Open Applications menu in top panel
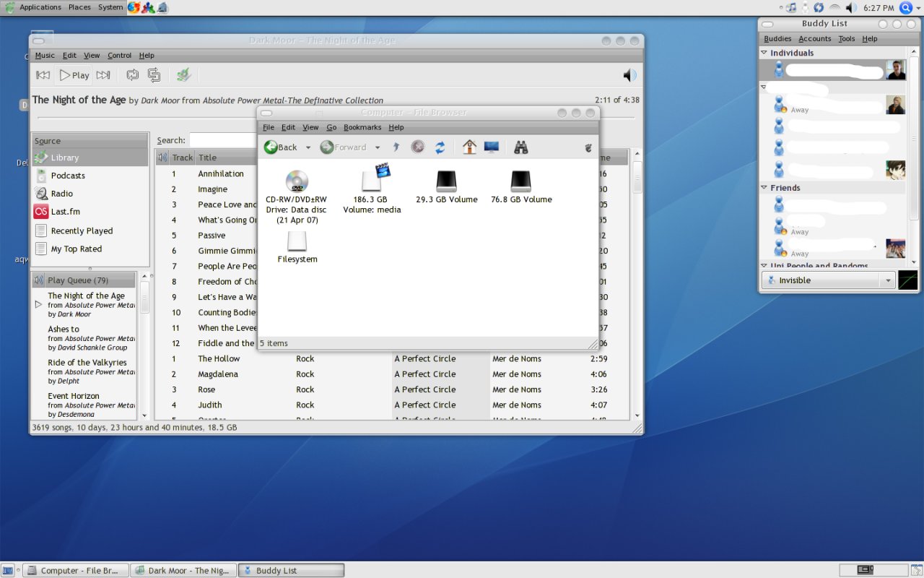Image resolution: width=924 pixels, height=578 pixels. (x=40, y=7)
